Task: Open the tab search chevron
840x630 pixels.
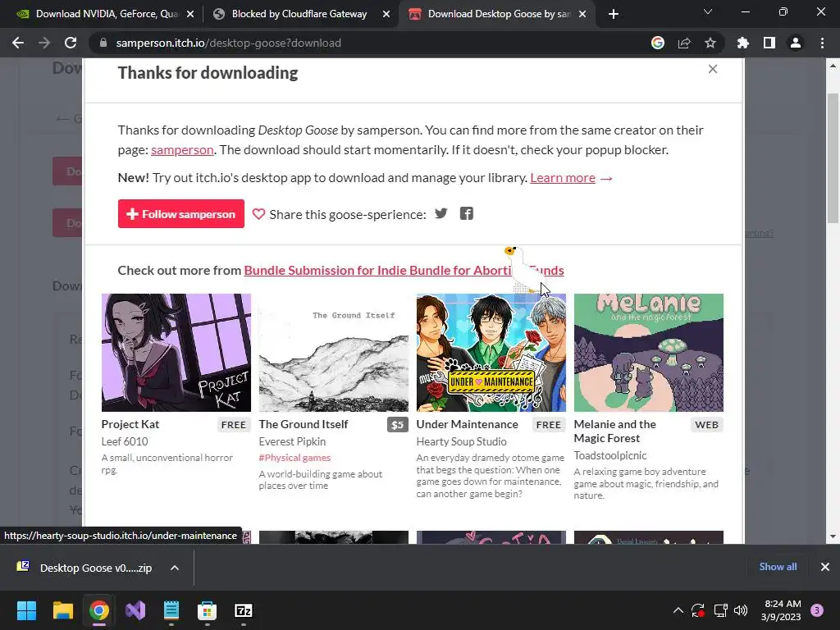Action: coord(708,11)
